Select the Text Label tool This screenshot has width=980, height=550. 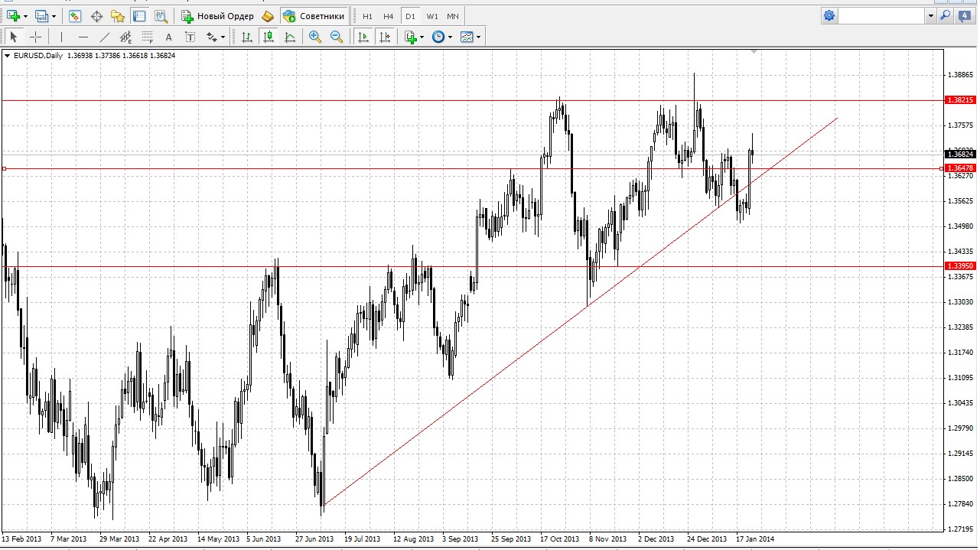(190, 37)
